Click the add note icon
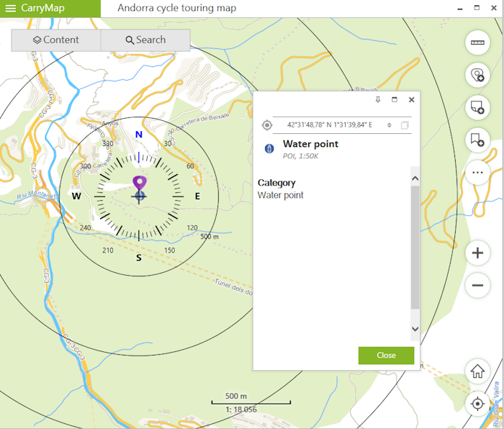Image resolution: width=504 pixels, height=429 pixels. pos(477,107)
